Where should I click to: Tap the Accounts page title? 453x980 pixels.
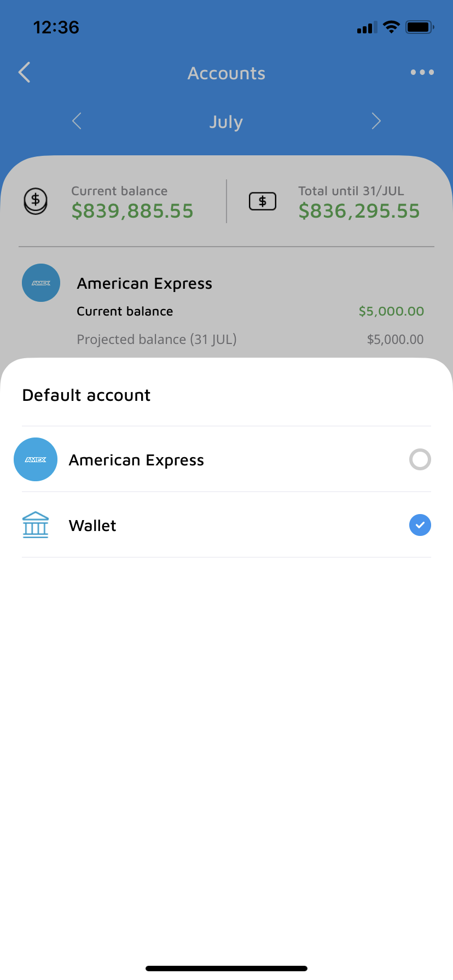coord(226,73)
